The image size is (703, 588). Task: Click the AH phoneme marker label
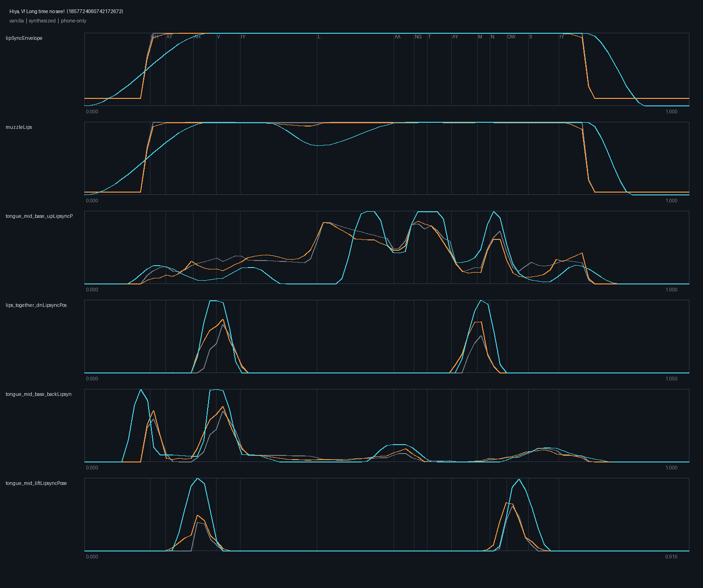click(197, 37)
